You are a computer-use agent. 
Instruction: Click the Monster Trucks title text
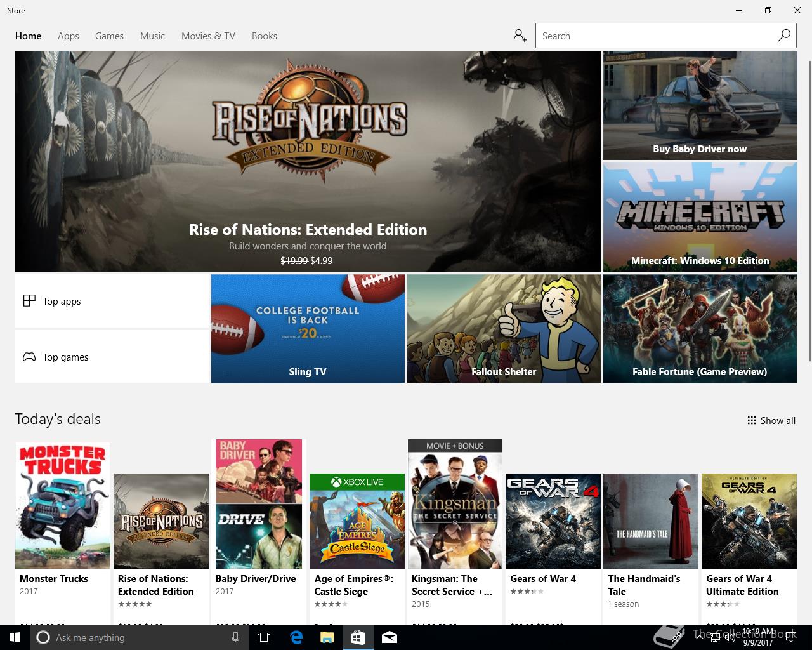tap(54, 579)
